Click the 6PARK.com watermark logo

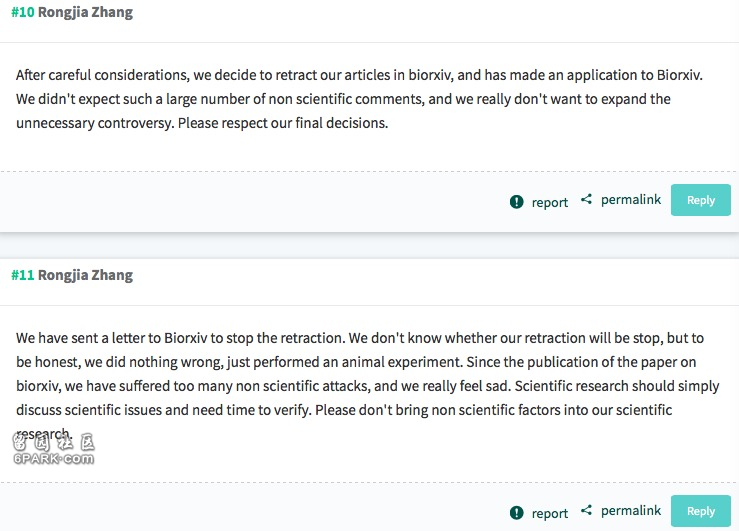[53, 449]
